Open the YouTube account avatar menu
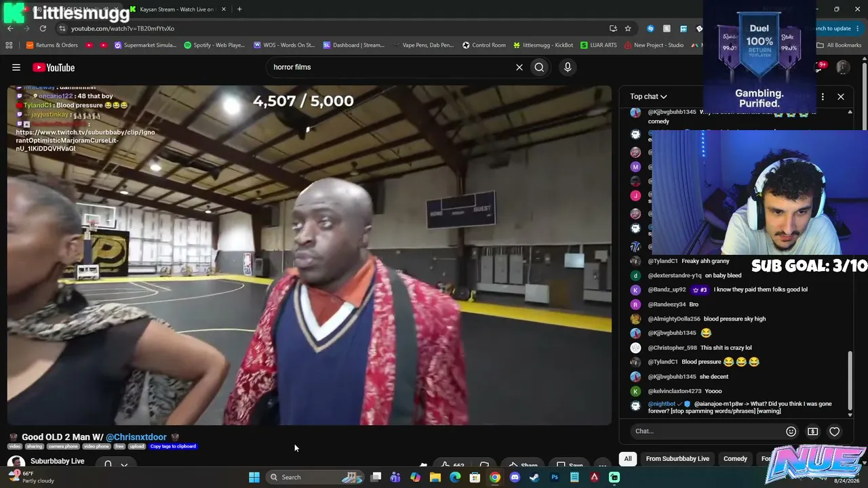 click(x=843, y=67)
